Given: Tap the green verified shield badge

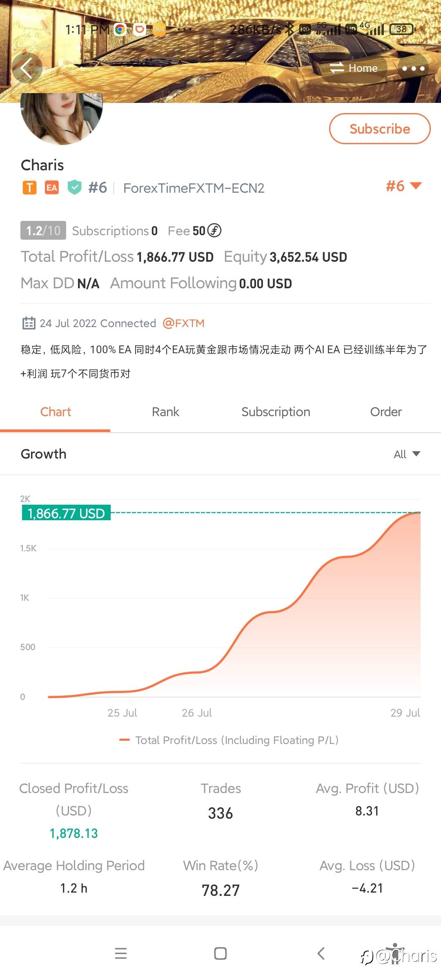Looking at the screenshot, I should click(x=74, y=187).
